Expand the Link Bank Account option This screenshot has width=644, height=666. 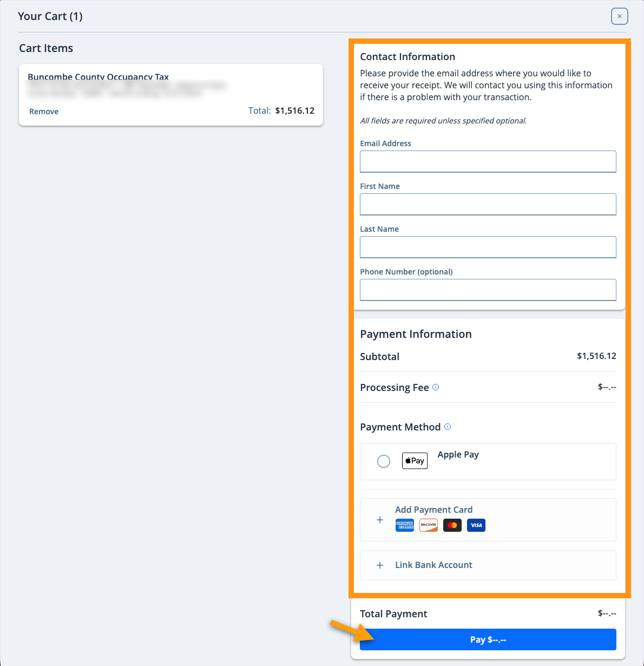[488, 565]
